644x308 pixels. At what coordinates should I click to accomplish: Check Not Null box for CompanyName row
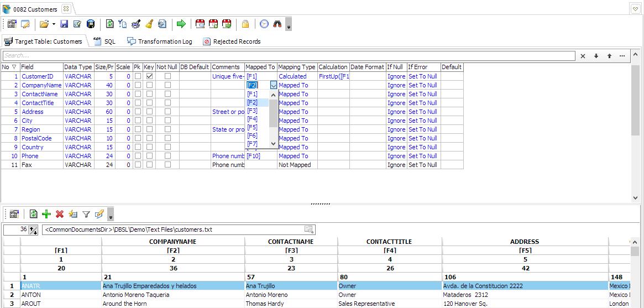[x=167, y=85]
